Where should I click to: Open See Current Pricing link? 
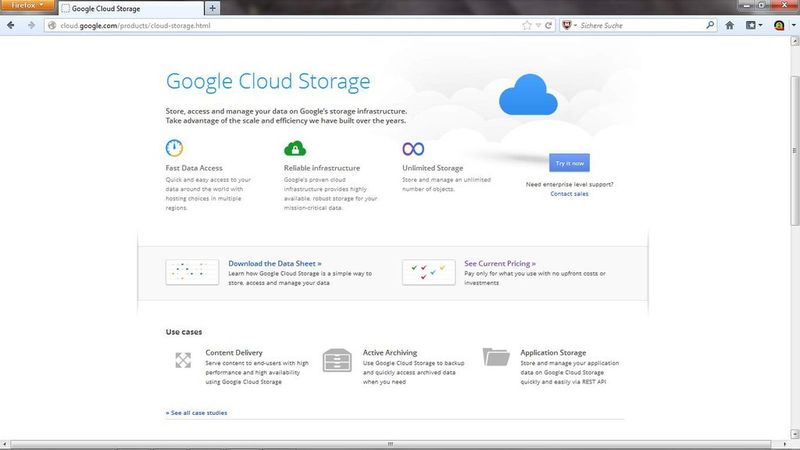[x=500, y=263]
